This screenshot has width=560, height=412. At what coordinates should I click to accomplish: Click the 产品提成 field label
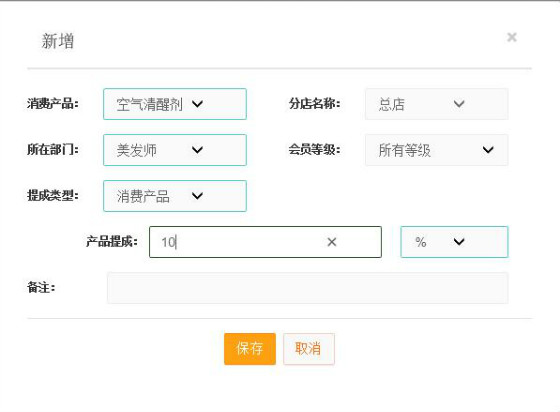[x=112, y=242]
